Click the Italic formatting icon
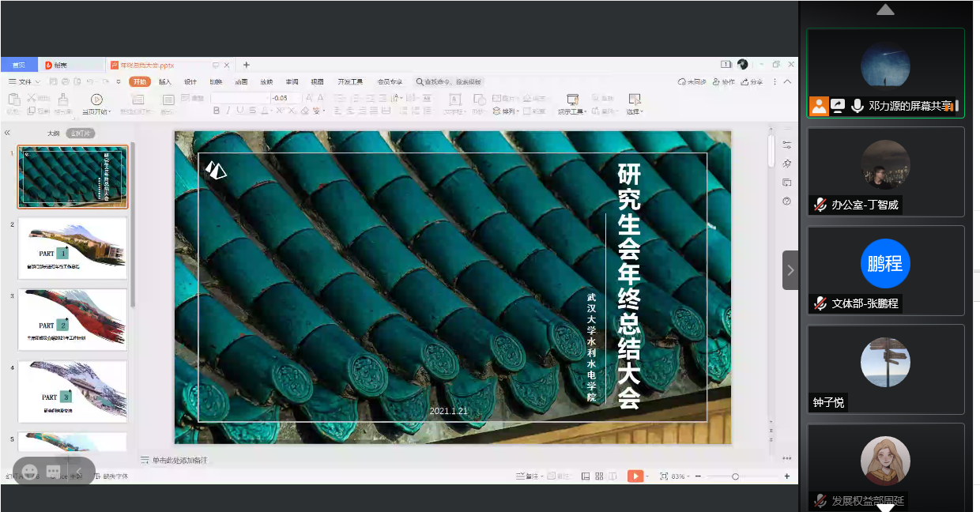This screenshot has height=512, width=980. tap(228, 111)
